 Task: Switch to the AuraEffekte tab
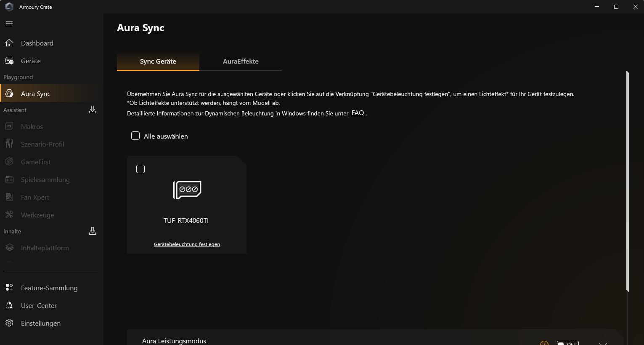coord(241,62)
